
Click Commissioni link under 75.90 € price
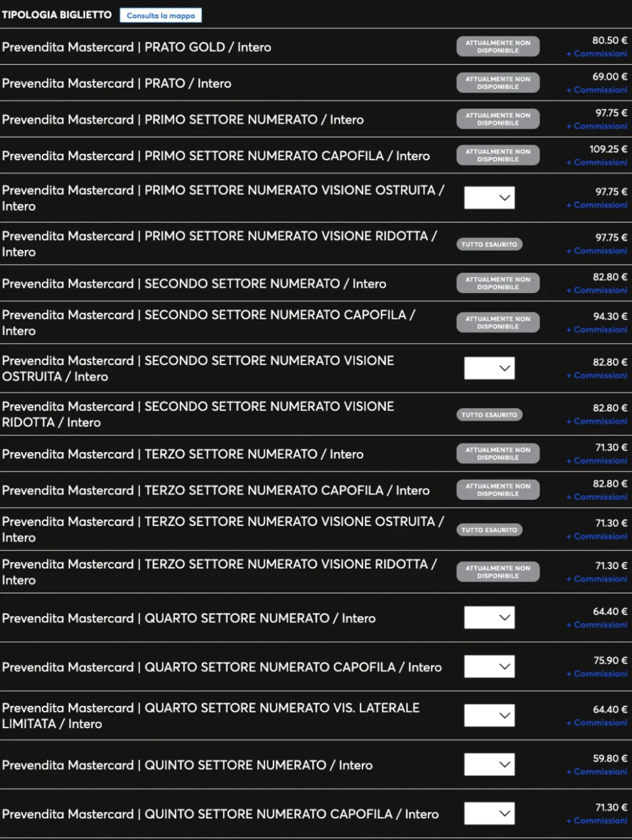tap(597, 674)
